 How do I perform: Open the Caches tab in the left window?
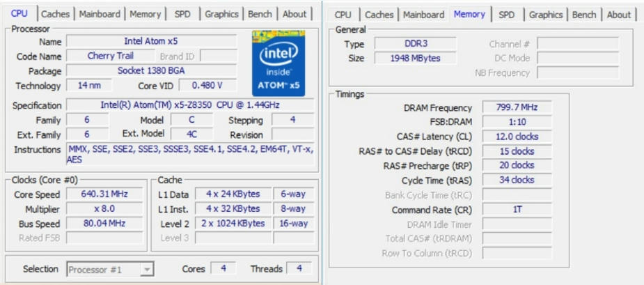tap(56, 14)
